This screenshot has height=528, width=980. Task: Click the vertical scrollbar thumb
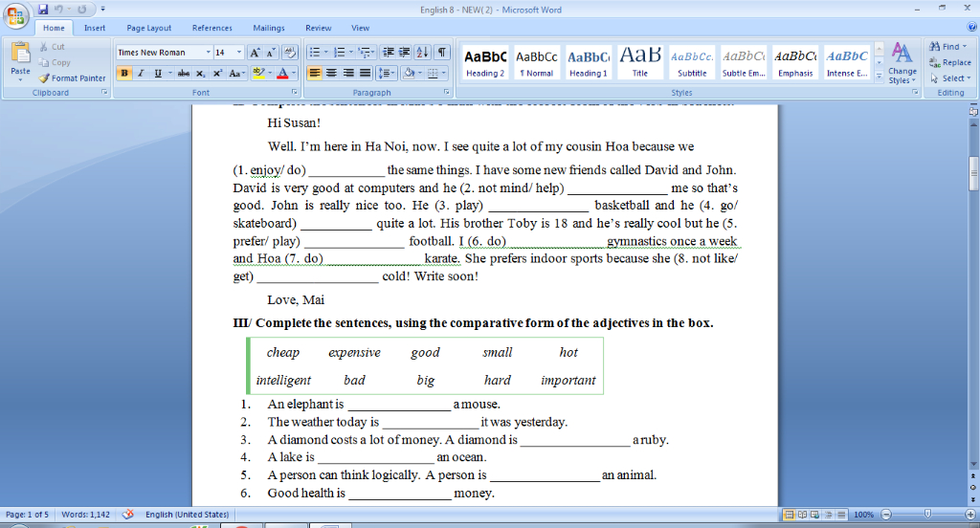(973, 173)
